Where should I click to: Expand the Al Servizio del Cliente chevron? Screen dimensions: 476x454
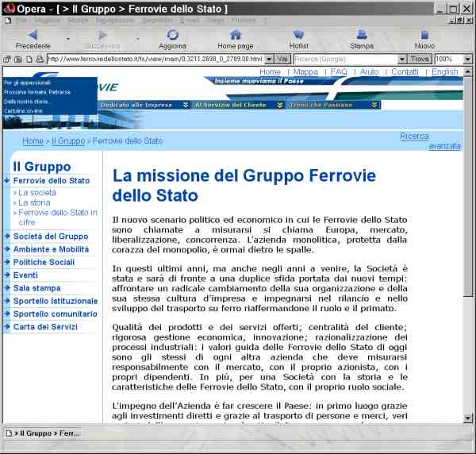point(280,105)
